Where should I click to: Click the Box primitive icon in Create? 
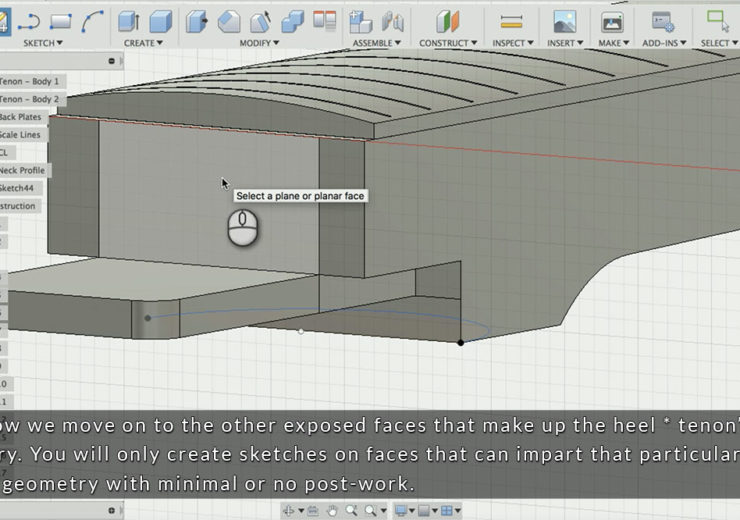161,20
